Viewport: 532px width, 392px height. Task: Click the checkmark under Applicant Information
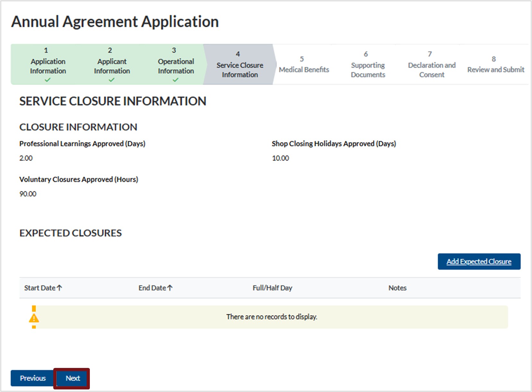(x=111, y=80)
